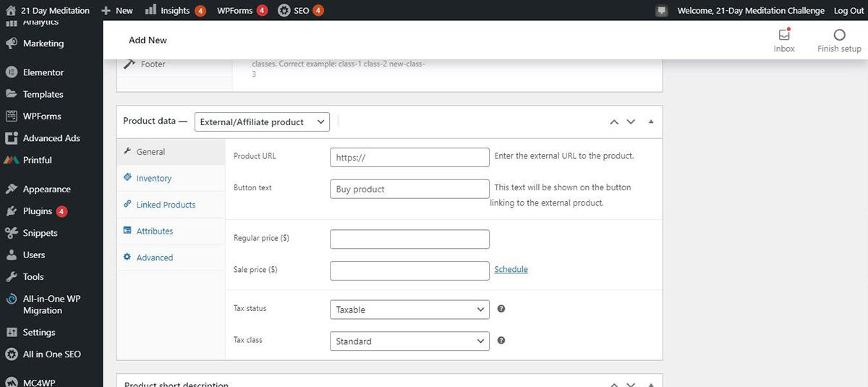
Task: Open Advanced Ads in the sidebar
Action: click(51, 138)
